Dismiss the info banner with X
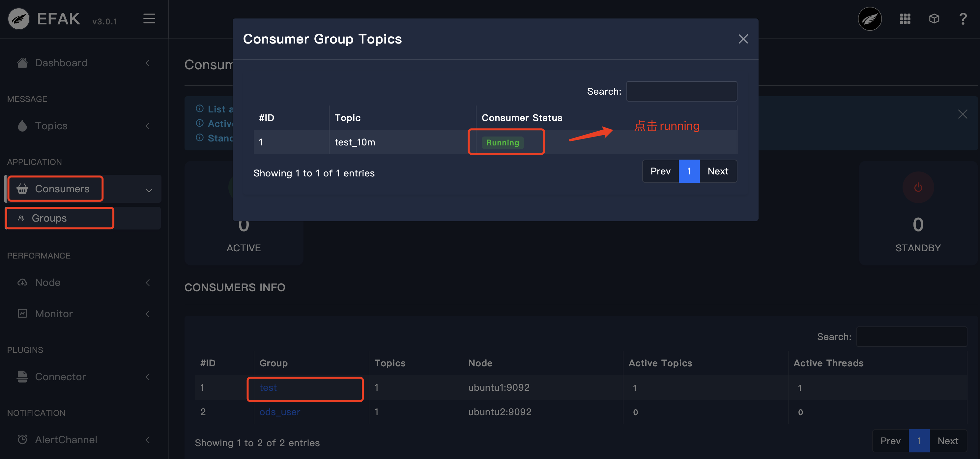The height and width of the screenshot is (459, 980). pyautogui.click(x=963, y=114)
